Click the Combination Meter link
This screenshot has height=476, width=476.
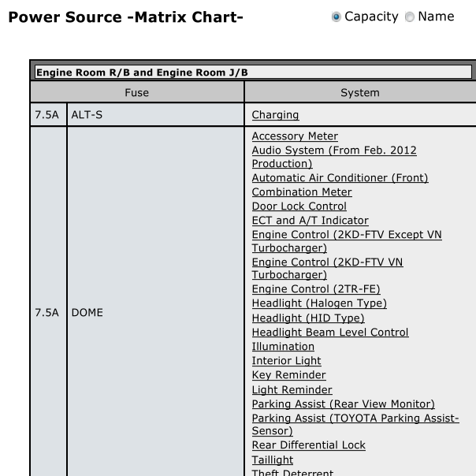coord(302,192)
